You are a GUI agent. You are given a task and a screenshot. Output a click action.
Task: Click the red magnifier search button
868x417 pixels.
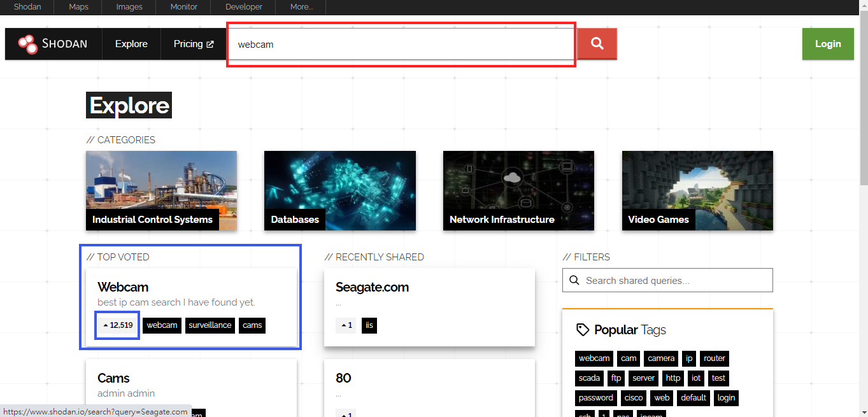click(x=597, y=44)
